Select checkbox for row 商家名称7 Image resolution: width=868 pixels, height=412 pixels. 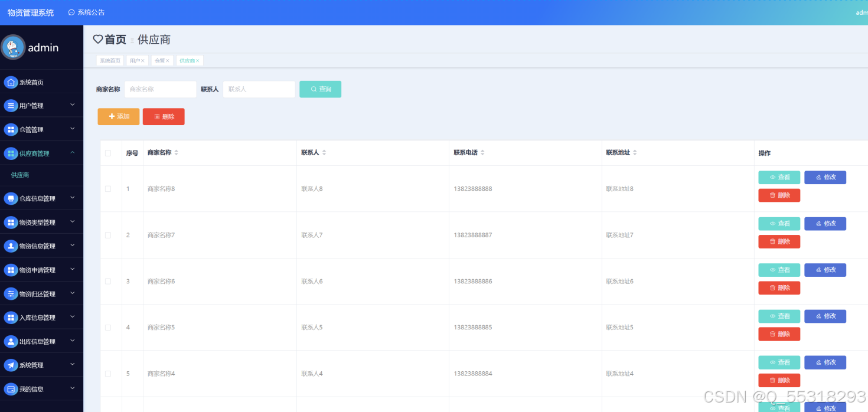point(108,235)
